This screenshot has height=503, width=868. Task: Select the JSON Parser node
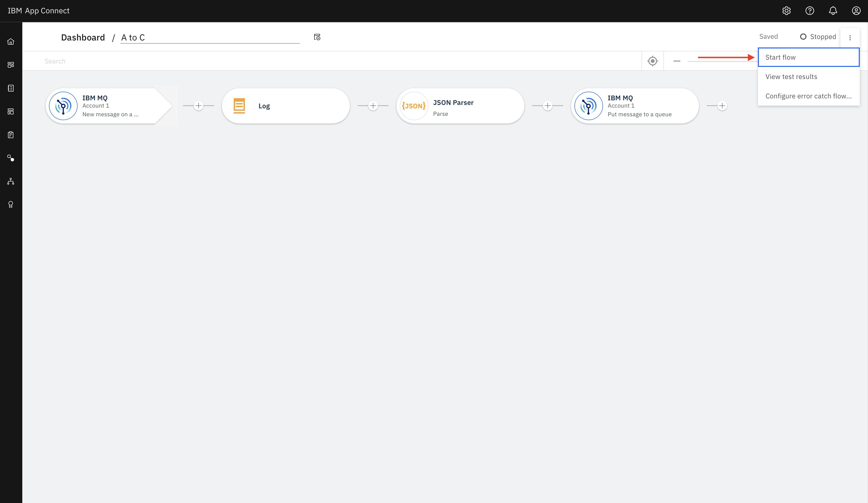(460, 106)
